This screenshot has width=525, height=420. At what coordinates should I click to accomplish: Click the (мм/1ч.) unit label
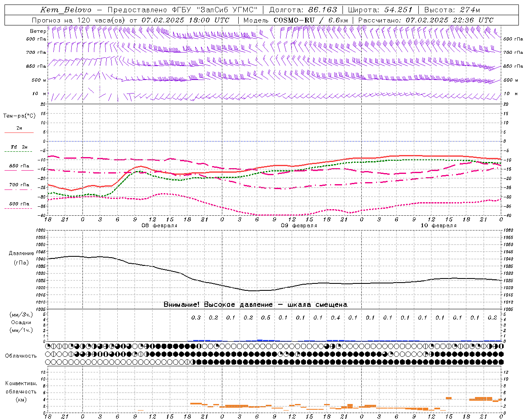tap(21, 330)
